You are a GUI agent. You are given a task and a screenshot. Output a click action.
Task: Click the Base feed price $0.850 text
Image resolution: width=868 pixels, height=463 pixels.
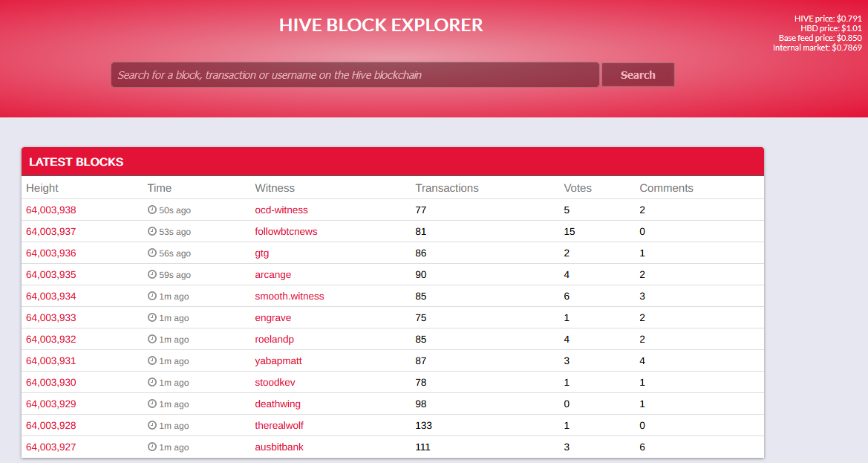820,38
